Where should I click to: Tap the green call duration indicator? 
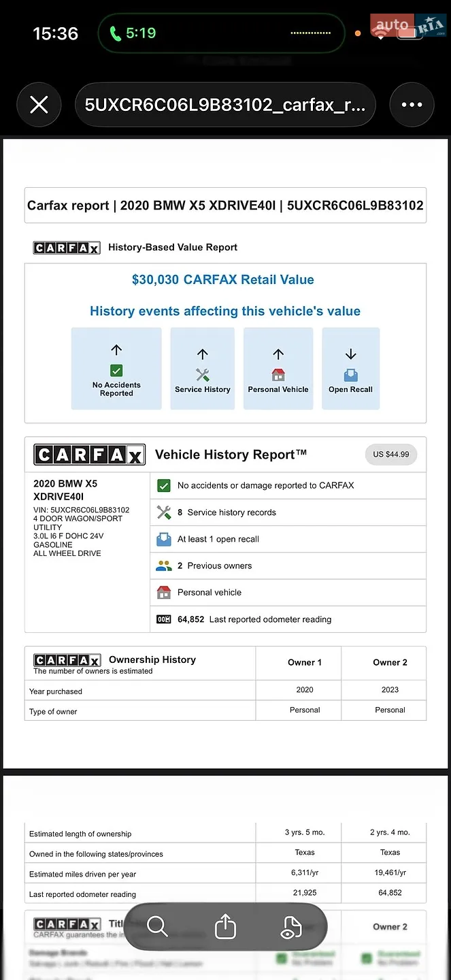133,33
